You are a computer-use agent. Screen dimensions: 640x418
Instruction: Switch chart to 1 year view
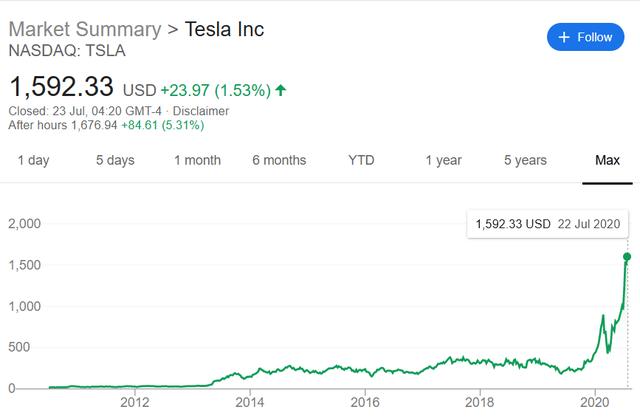coord(443,160)
